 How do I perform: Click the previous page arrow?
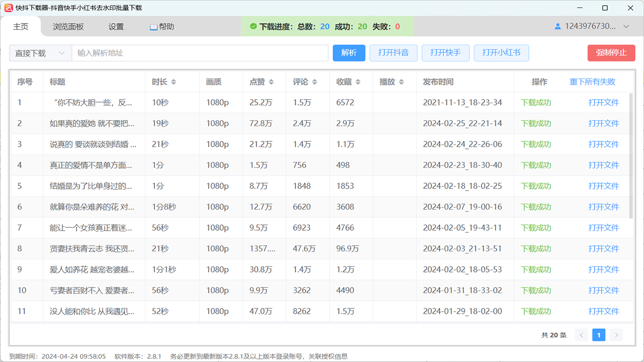(x=582, y=335)
